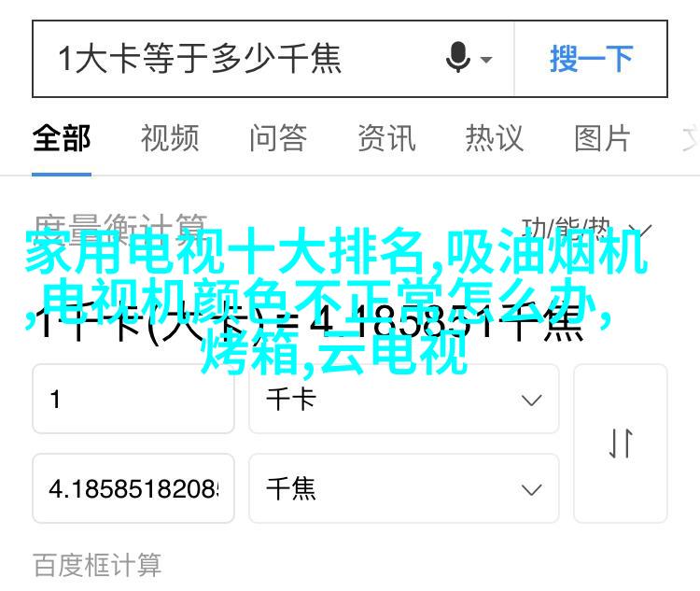Screen dimensions: 700x591
Task: Open the 千焦 unit dropdown
Action: [x=403, y=488]
